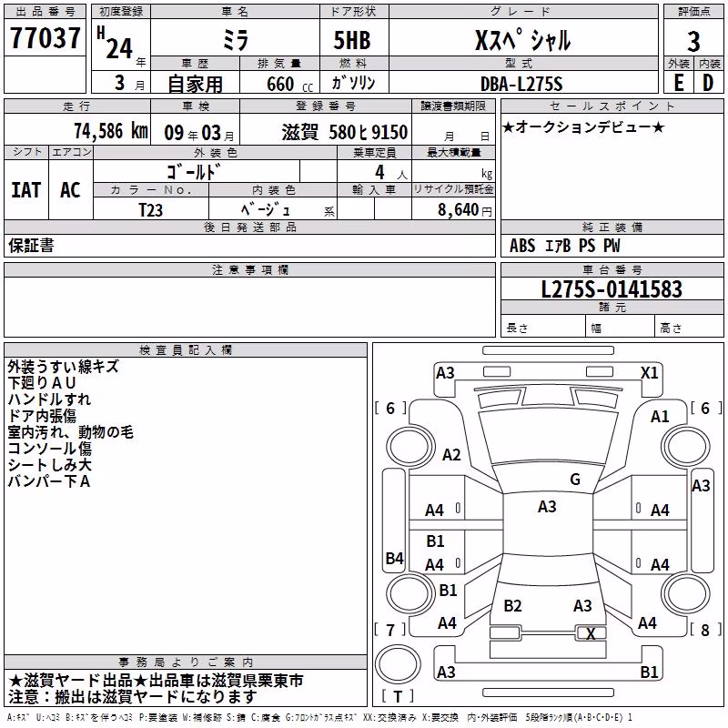Click the 検査員記入欄 section header

(x=186, y=350)
